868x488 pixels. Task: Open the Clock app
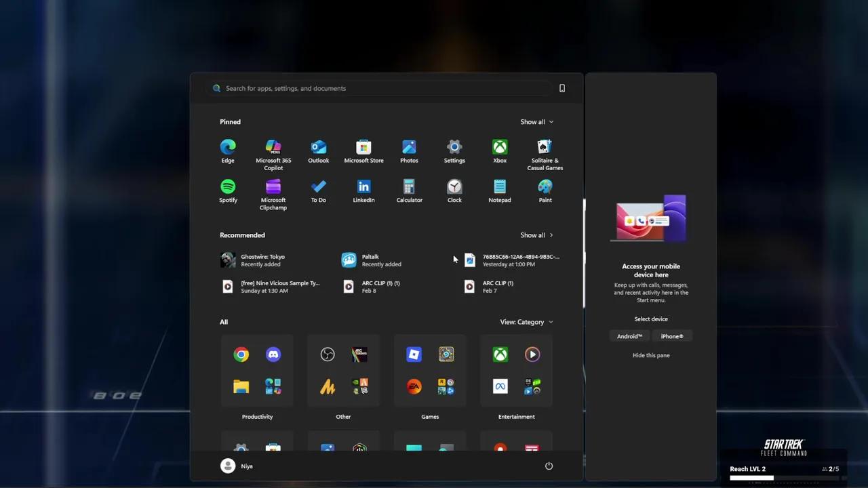coord(454,191)
